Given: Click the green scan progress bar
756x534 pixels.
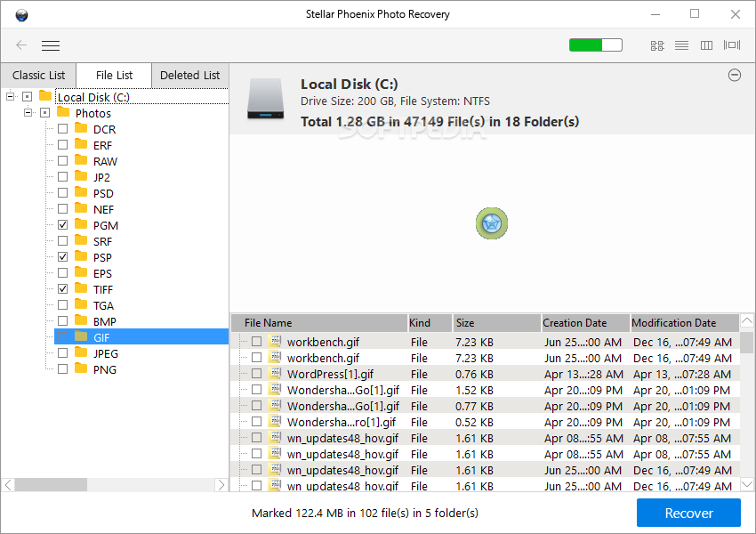Looking at the screenshot, I should tap(596, 44).
